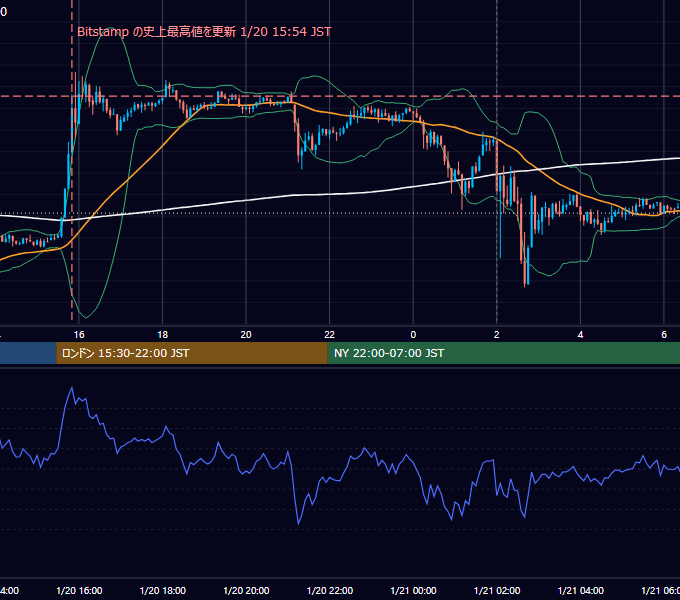Click the 1/21 00:00 date label
Screen dimensions: 680x600
click(x=413, y=590)
